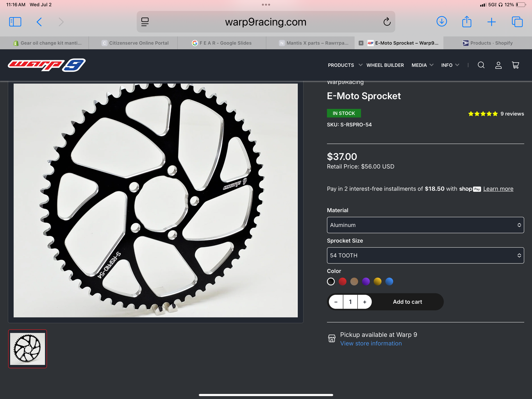532x399 pixels.
Task: Reload the warp9racing.com page
Action: pos(387,22)
